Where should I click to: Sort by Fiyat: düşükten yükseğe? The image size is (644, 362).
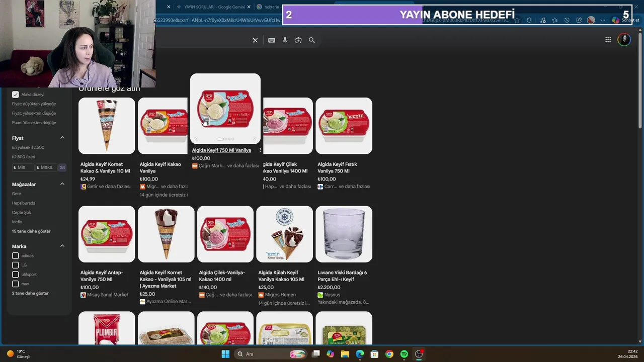(x=34, y=104)
